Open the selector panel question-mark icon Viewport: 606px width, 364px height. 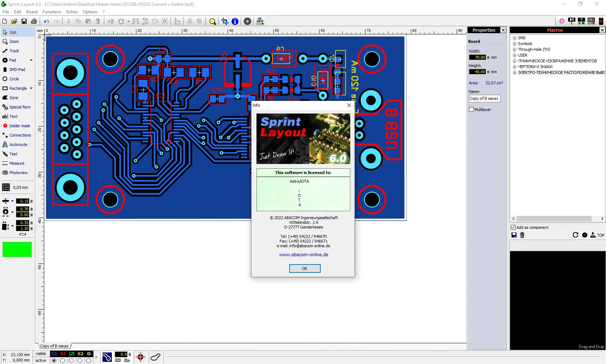pyautogui.click(x=581, y=21)
